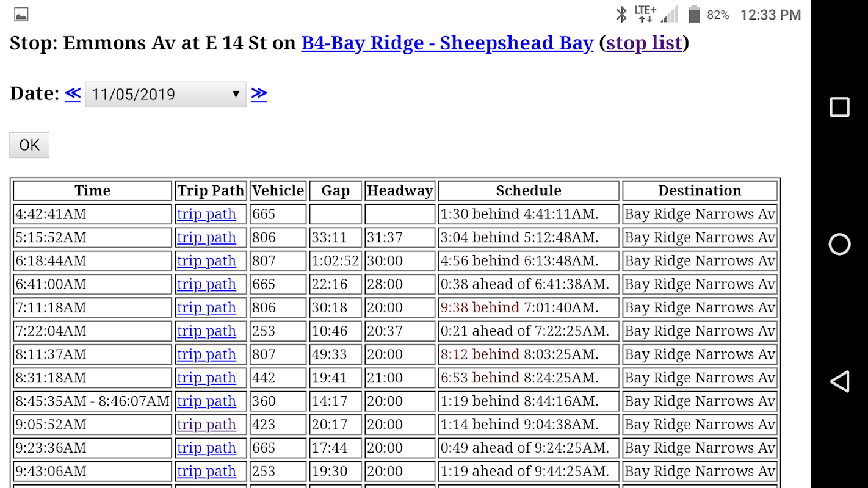Open trip path for the 8:45:35AM row

coord(206,401)
